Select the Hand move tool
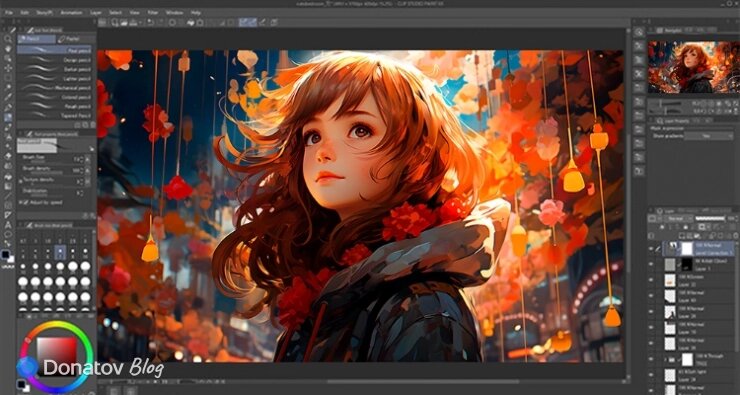This screenshot has width=740, height=395. pyautogui.click(x=8, y=49)
